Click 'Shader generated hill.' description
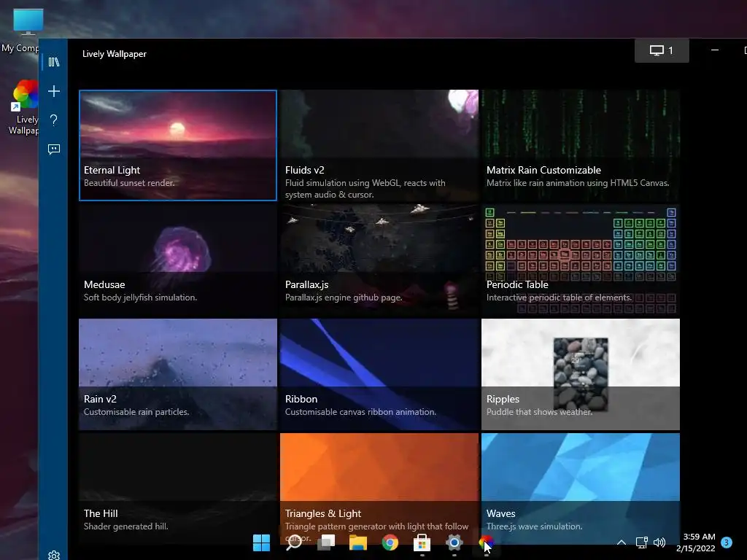Screen dimensions: 747x560 pos(125,526)
